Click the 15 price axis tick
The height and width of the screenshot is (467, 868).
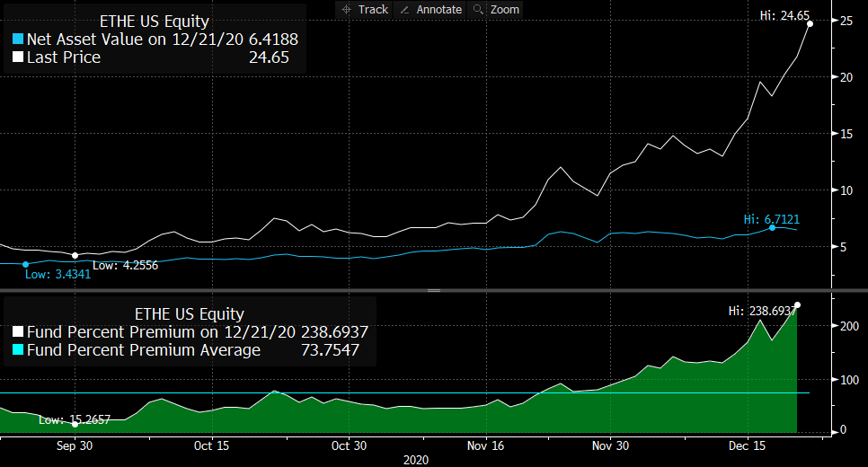846,135
